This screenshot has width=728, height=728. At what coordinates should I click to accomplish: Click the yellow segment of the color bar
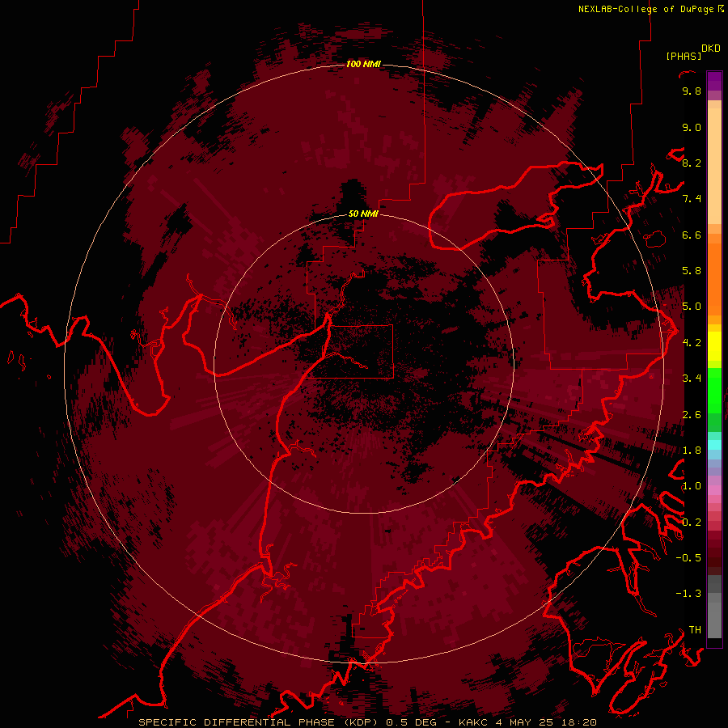[714, 346]
